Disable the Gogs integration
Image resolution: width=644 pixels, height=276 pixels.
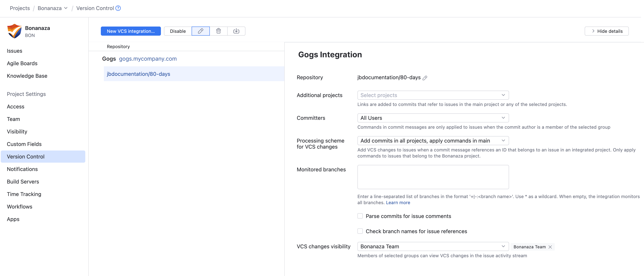coord(178,31)
